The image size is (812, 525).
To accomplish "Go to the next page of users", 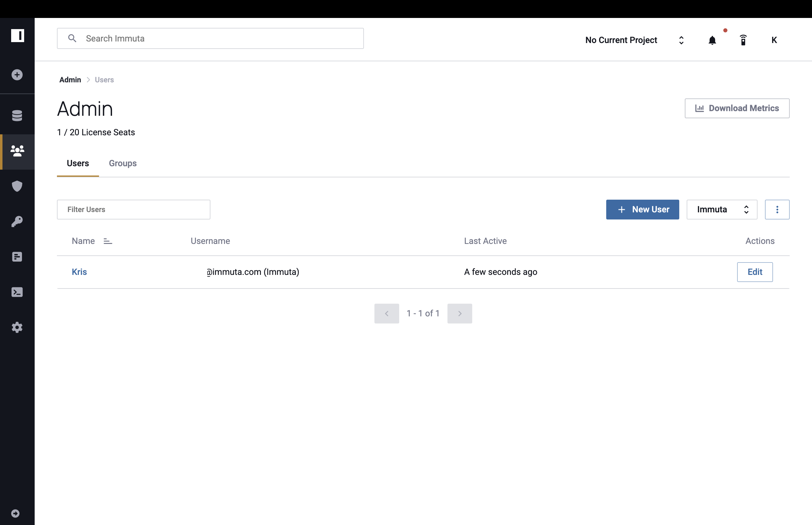I will pyautogui.click(x=459, y=313).
